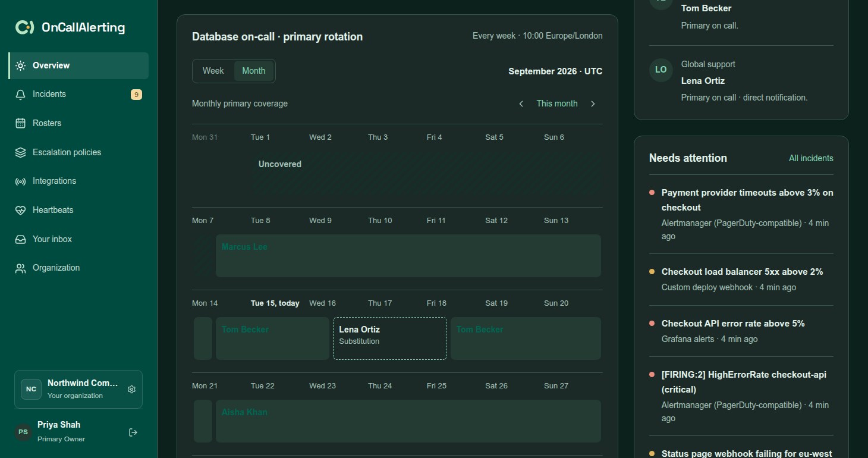Open Heartbeats in the sidebar
This screenshot has height=458, width=868.
tap(78, 210)
